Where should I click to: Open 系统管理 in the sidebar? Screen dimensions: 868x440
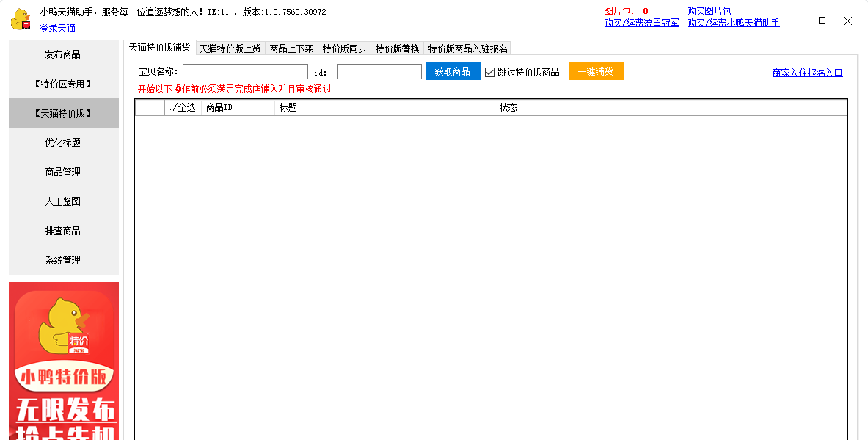64,260
